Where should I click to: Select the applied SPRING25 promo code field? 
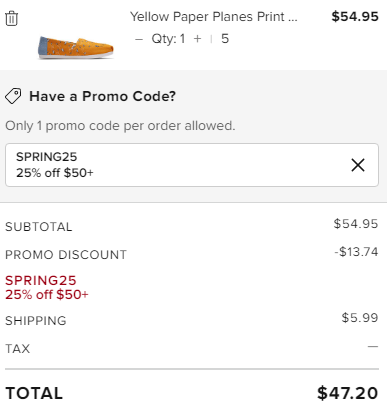pos(192,165)
